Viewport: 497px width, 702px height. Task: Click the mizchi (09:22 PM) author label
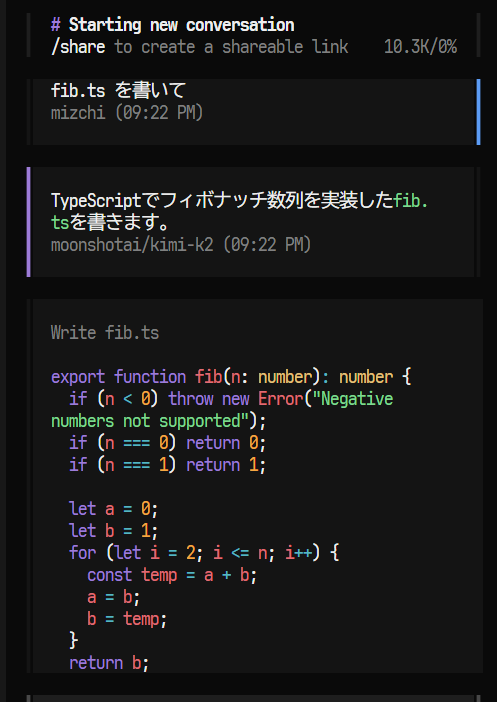(127, 112)
